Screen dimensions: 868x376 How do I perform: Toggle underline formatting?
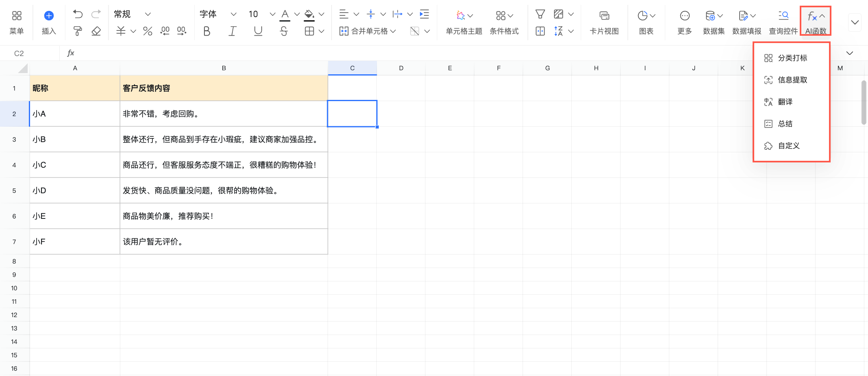pos(258,31)
